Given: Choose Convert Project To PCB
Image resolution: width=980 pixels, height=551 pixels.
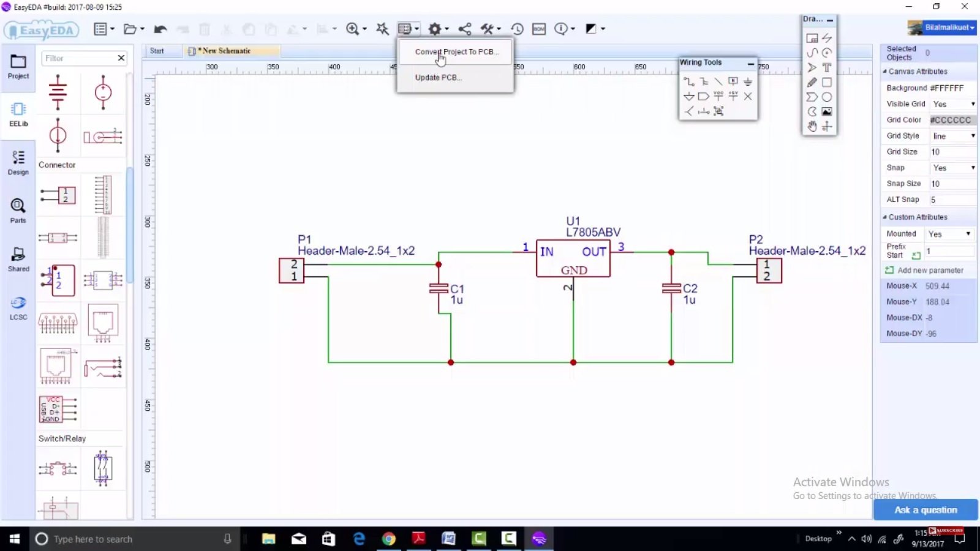Looking at the screenshot, I should (x=456, y=52).
